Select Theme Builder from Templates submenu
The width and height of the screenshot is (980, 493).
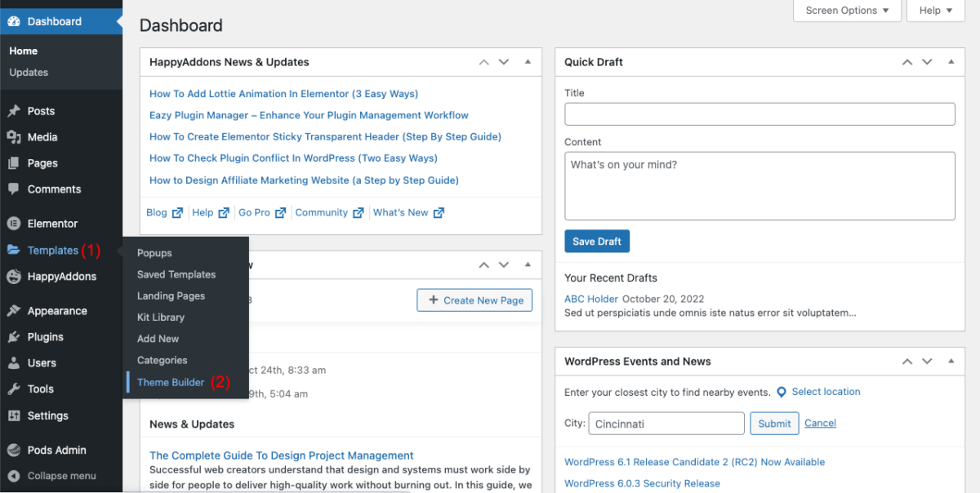click(168, 381)
